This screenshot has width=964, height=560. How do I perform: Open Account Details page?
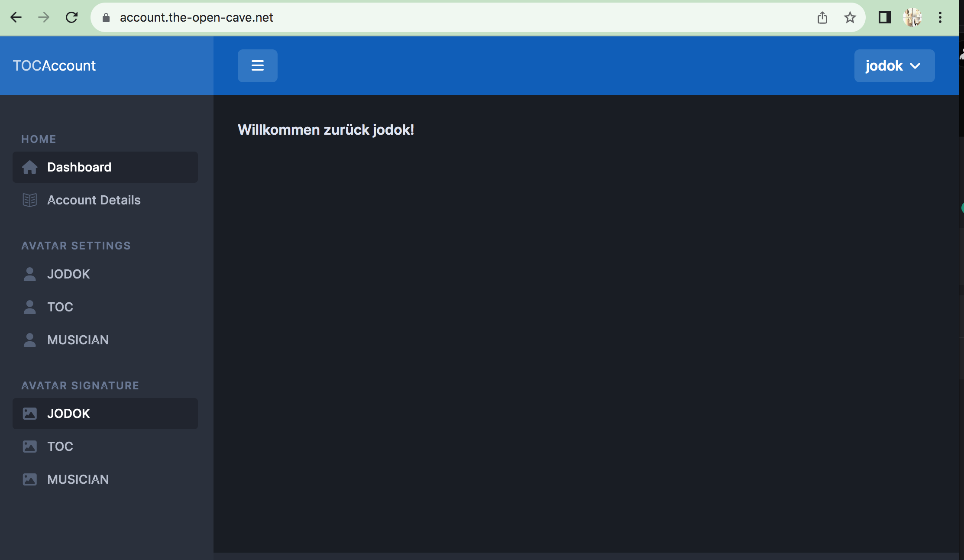point(94,200)
